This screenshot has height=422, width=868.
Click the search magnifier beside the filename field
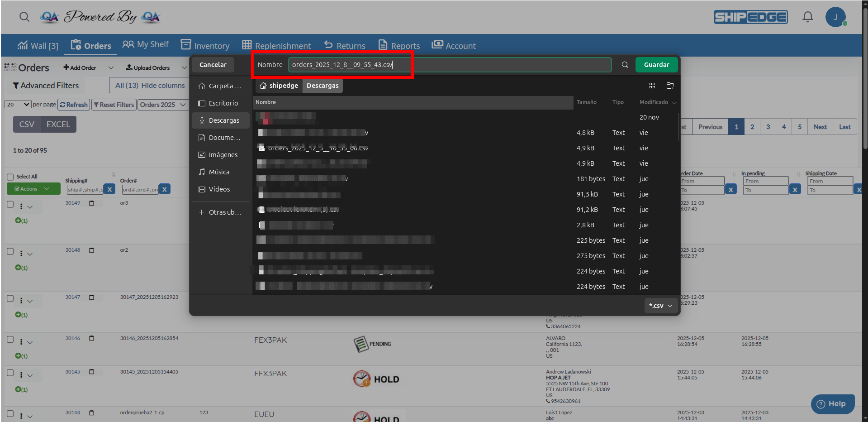(x=625, y=64)
